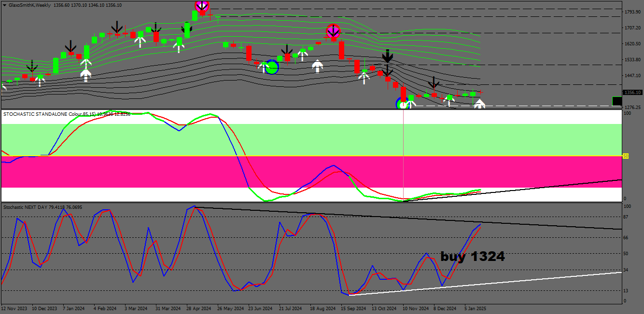This screenshot has height=314, width=644.
Task: Click the 87 level label in NEXT DAY panel
Action: [x=627, y=218]
